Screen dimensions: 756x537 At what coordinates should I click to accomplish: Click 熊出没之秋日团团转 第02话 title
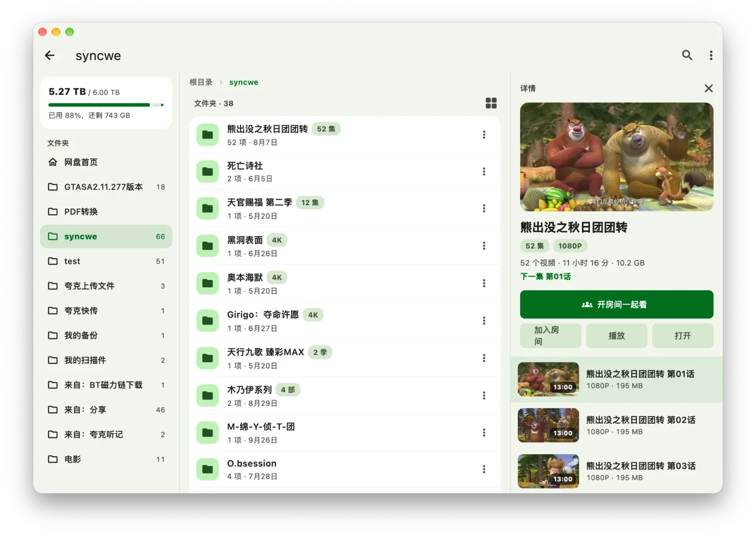[x=641, y=420]
